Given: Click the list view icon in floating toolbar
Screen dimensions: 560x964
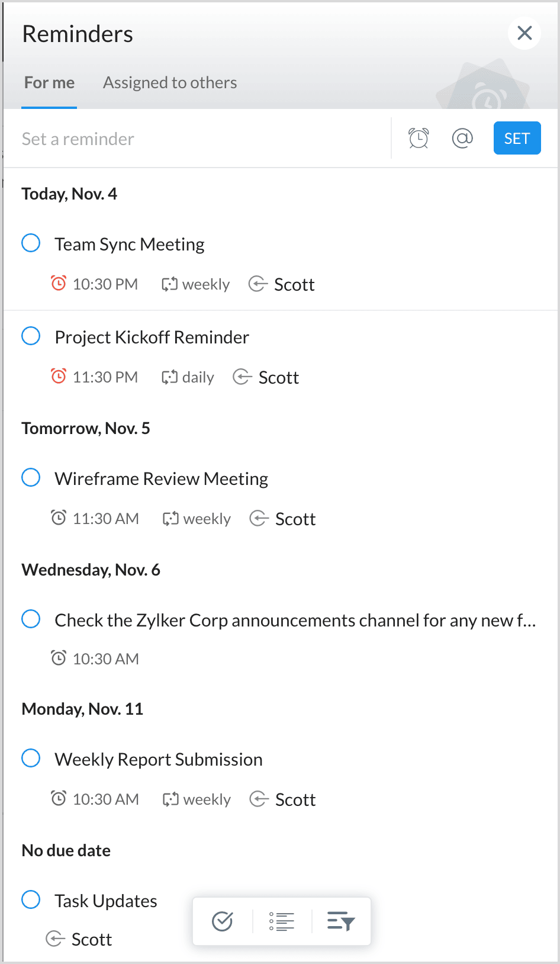Looking at the screenshot, I should click(282, 921).
